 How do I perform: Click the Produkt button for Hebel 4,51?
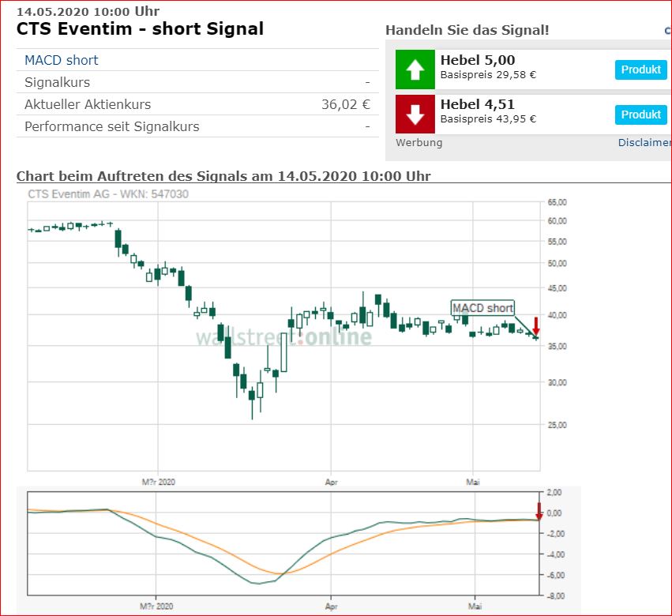(x=640, y=114)
